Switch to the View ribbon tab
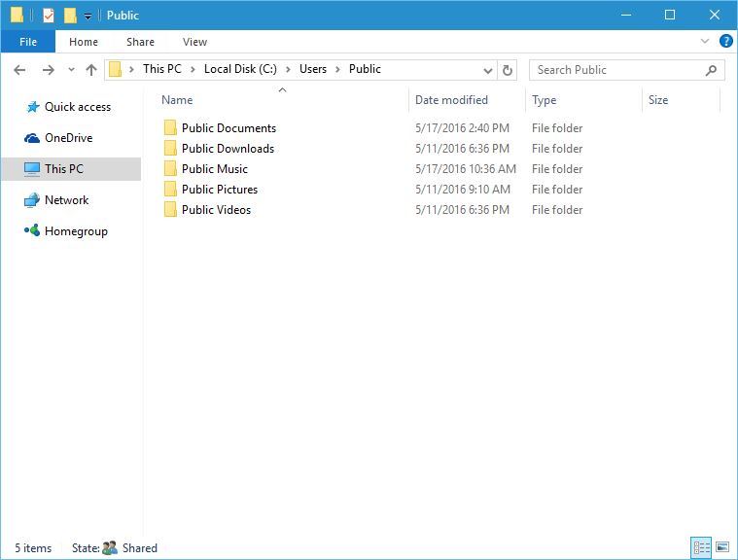The height and width of the screenshot is (560, 738). pos(194,42)
